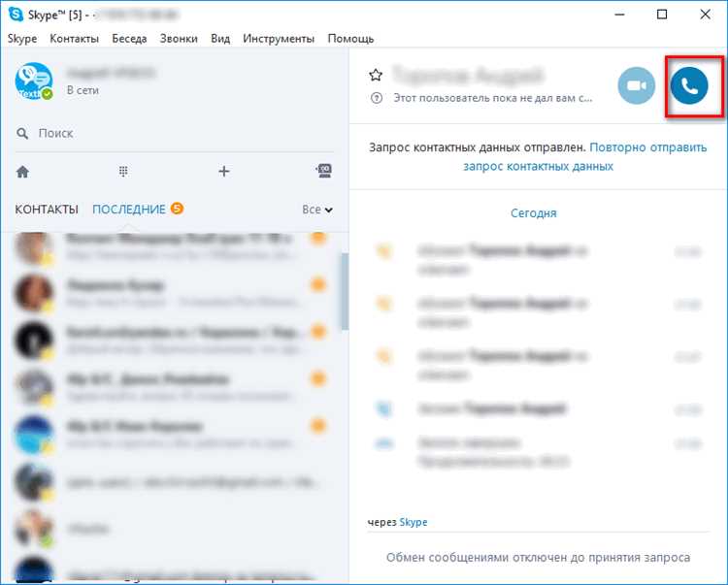This screenshot has width=728, height=585.
Task: Open the Вид menu
Action: [x=220, y=39]
